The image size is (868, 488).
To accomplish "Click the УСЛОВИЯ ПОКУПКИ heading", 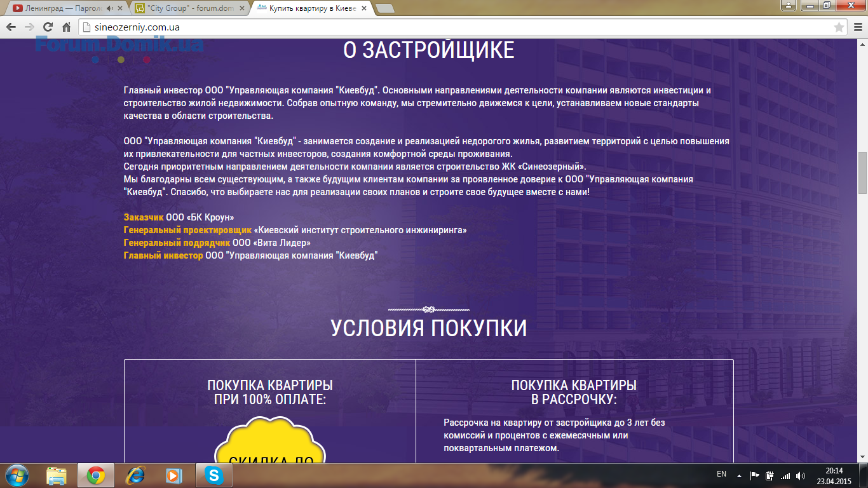I will tap(429, 328).
